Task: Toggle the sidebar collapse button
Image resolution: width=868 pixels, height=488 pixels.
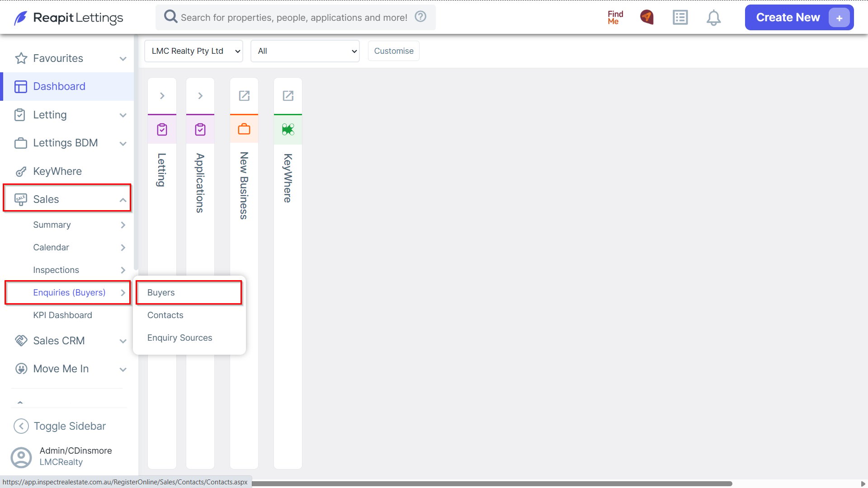Action: [x=59, y=426]
